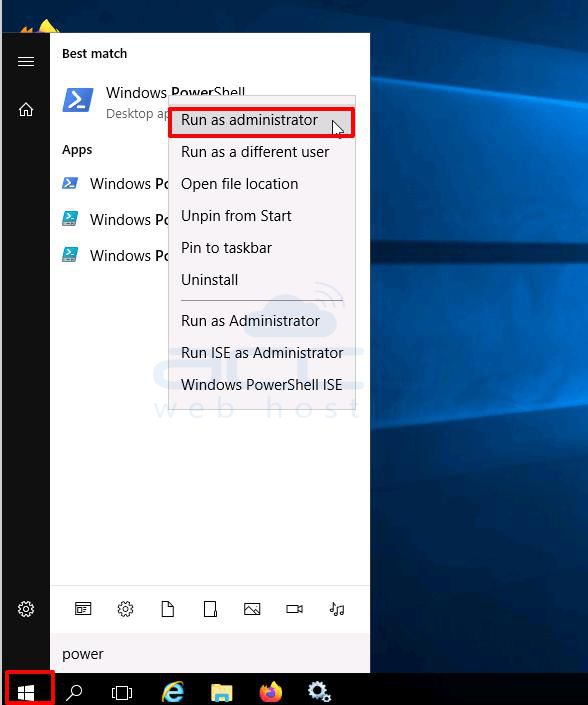Screen dimensions: 588x705
Task: Click the capitalized Run as Administrator task
Action: (x=262, y=321)
